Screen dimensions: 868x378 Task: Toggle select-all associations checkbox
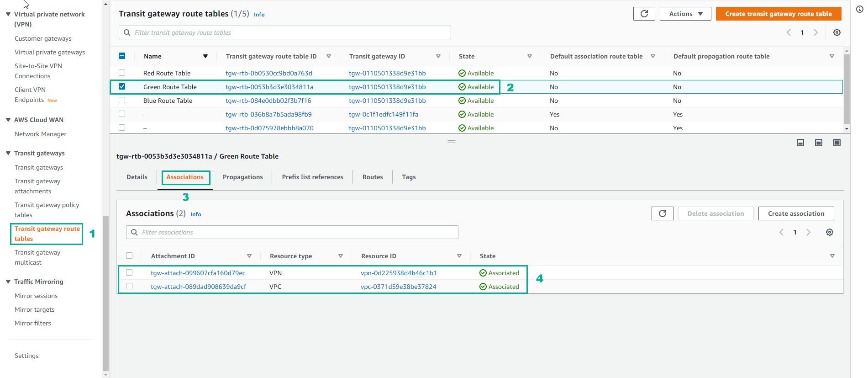(x=129, y=256)
